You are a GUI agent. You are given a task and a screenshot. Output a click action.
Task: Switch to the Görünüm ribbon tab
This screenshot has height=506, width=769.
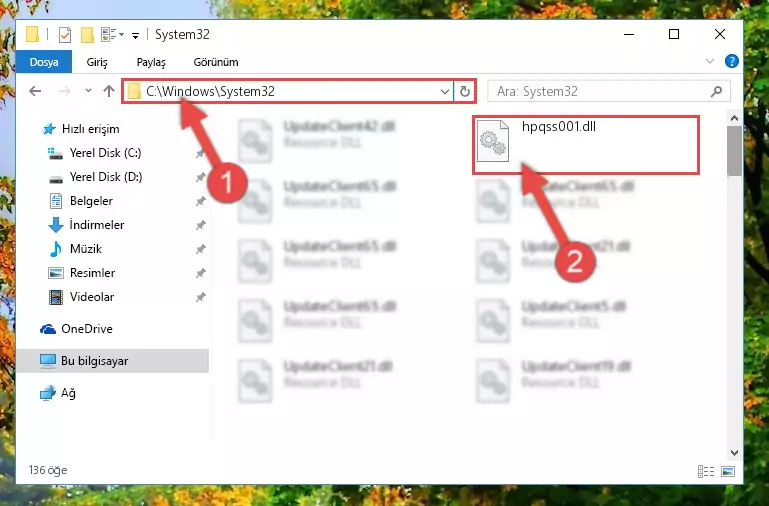click(216, 62)
